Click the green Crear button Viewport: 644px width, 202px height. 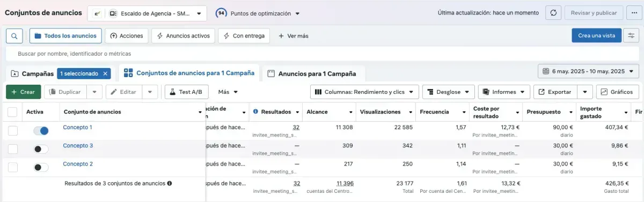(x=23, y=92)
